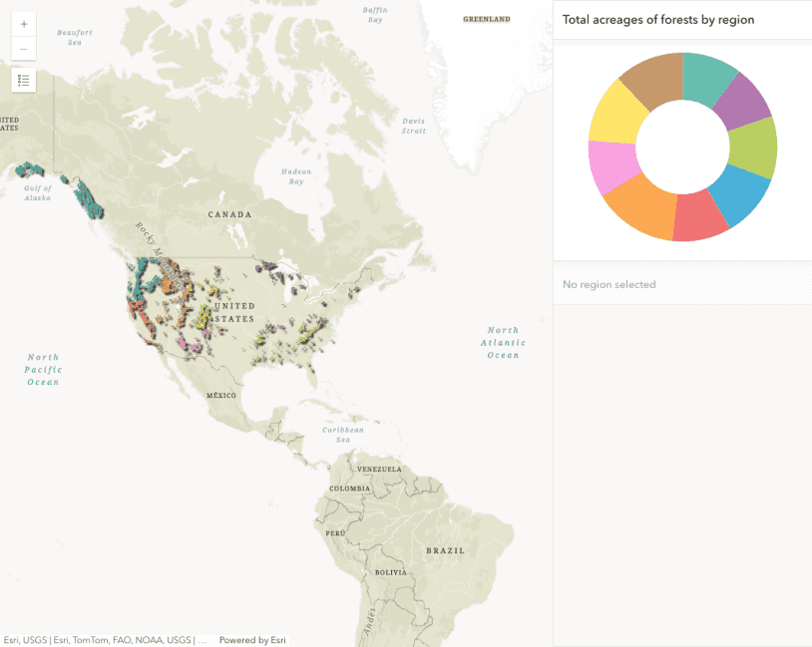
Task: Click the BOLIVIA label
Action: [391, 572]
